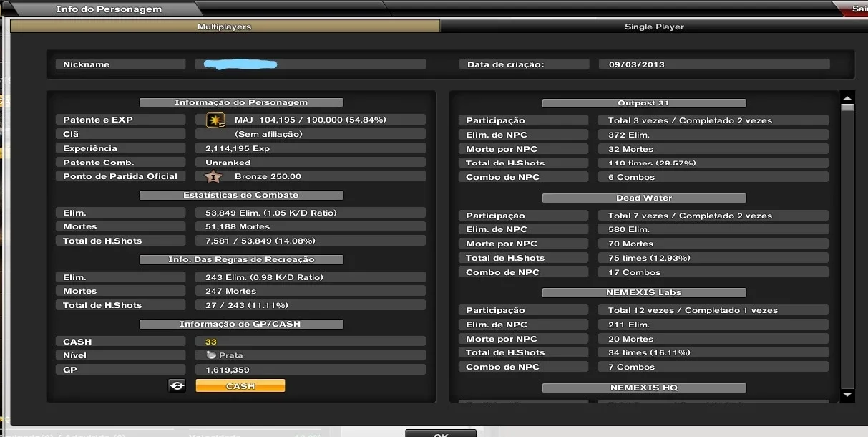Select the NEMEXIS HQ header
Viewport: 868px width, 437px height.
[x=644, y=388]
